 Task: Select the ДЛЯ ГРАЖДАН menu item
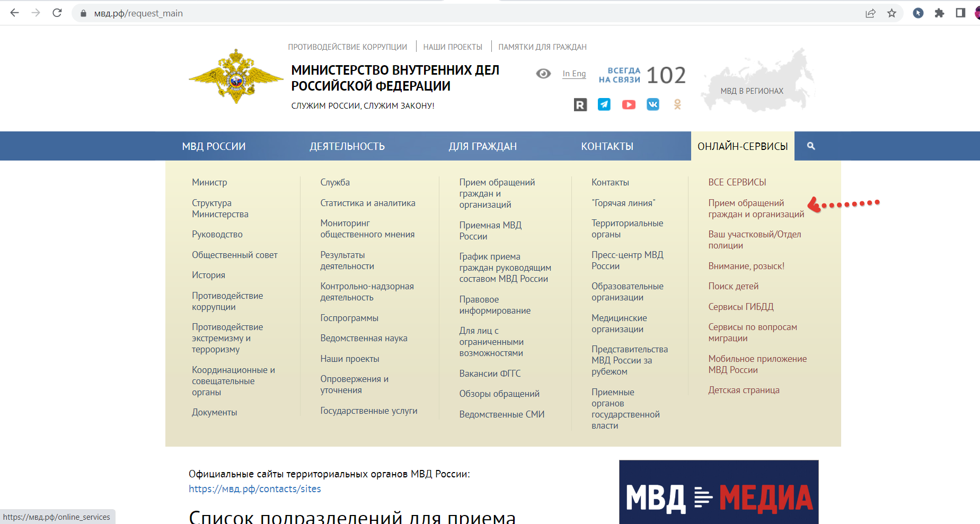point(483,146)
